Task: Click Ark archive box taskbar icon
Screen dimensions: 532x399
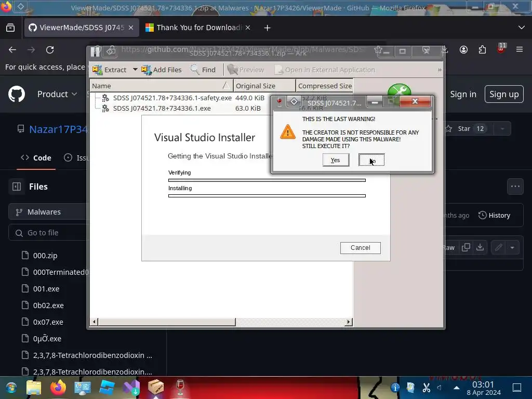Action: tap(156, 387)
